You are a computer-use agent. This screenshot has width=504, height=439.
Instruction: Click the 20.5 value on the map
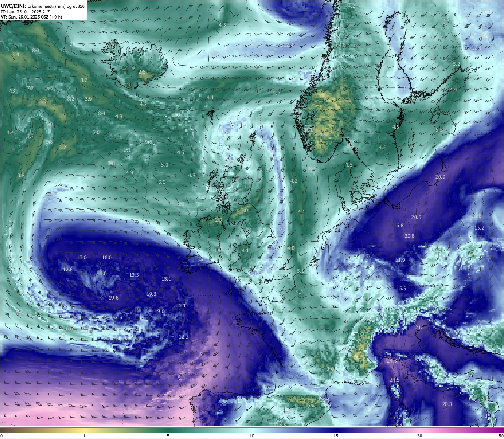click(416, 217)
